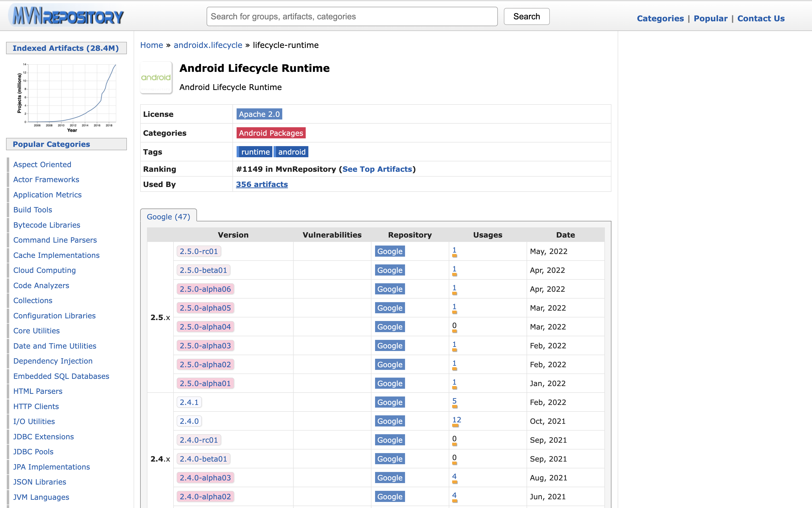The image size is (812, 508).
Task: Focus the artifact search input field
Action: pos(352,16)
